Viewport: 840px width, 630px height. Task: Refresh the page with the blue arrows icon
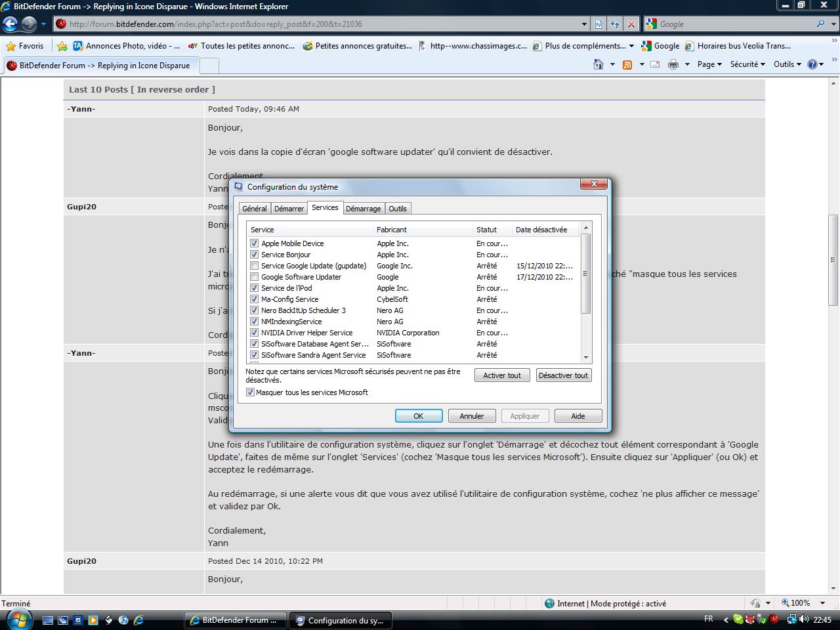coord(615,24)
